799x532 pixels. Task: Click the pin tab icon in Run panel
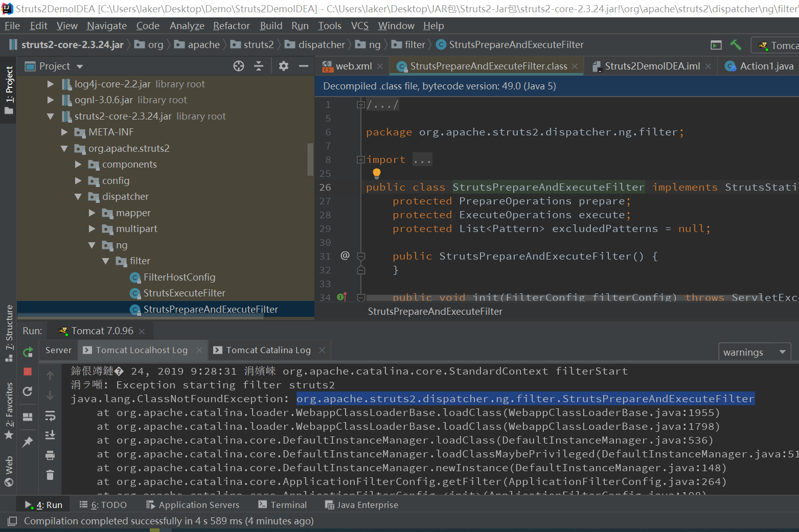point(28,442)
